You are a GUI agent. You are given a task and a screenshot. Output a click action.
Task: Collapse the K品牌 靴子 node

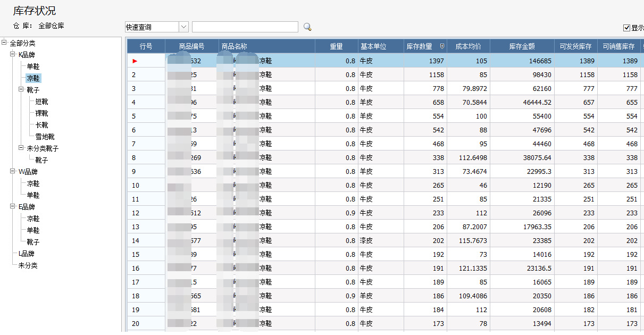click(21, 90)
